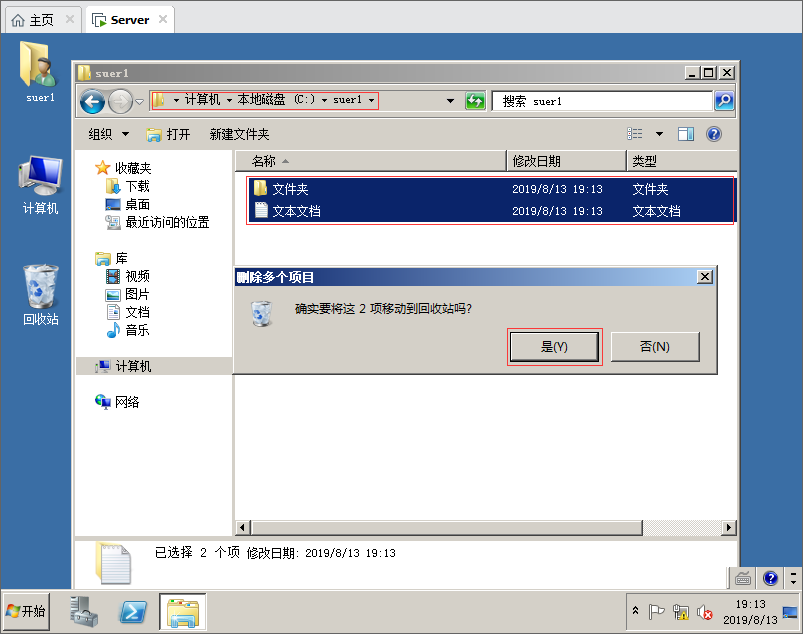Expand the address bar history dropdown
The image size is (803, 634).
pyautogui.click(x=451, y=101)
